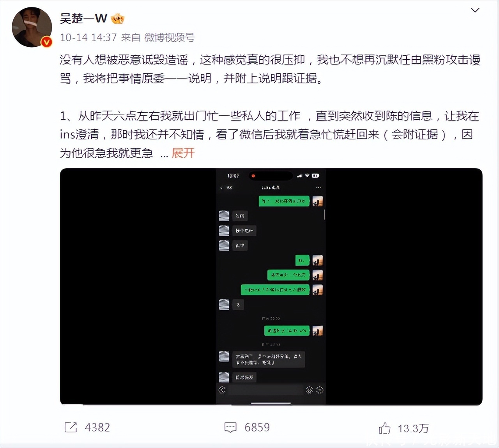Screen dimensions: 499x448
Task: Click the emoji icon in chat input bar
Action: point(310,390)
